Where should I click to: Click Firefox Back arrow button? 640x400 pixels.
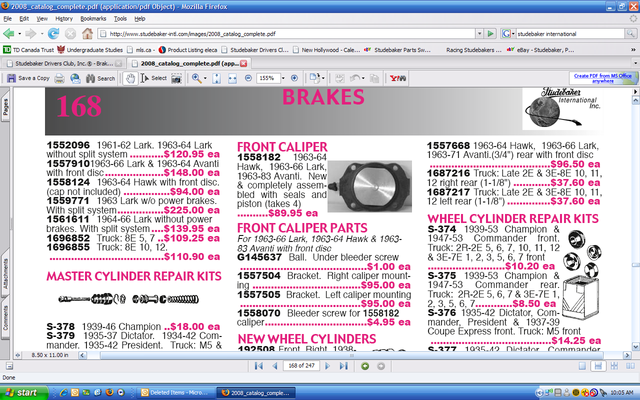9,33
